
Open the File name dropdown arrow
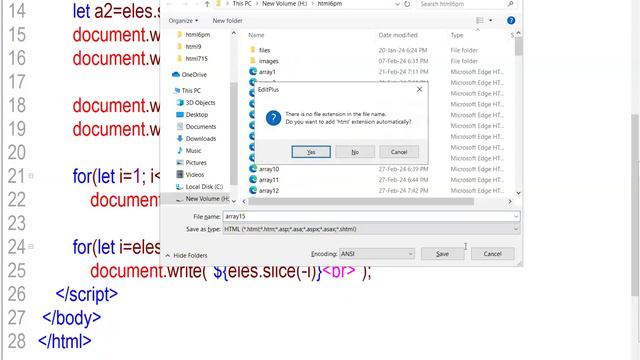click(x=516, y=216)
